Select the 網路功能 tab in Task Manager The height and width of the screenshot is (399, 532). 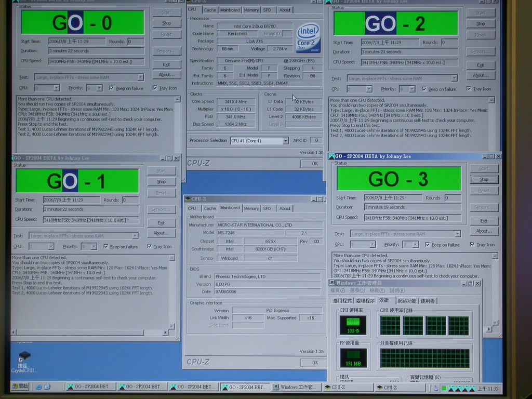pyautogui.click(x=407, y=301)
